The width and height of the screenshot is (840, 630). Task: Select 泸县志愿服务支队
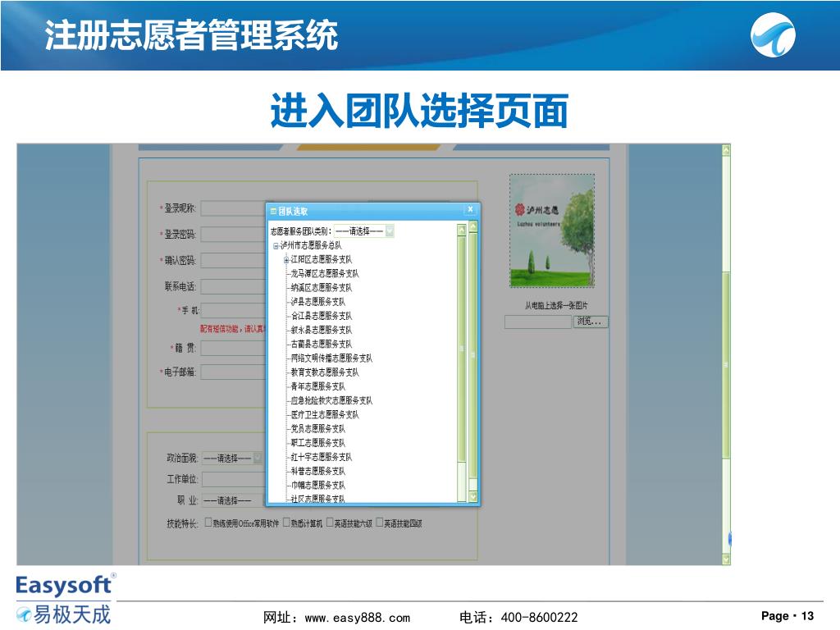click(317, 302)
